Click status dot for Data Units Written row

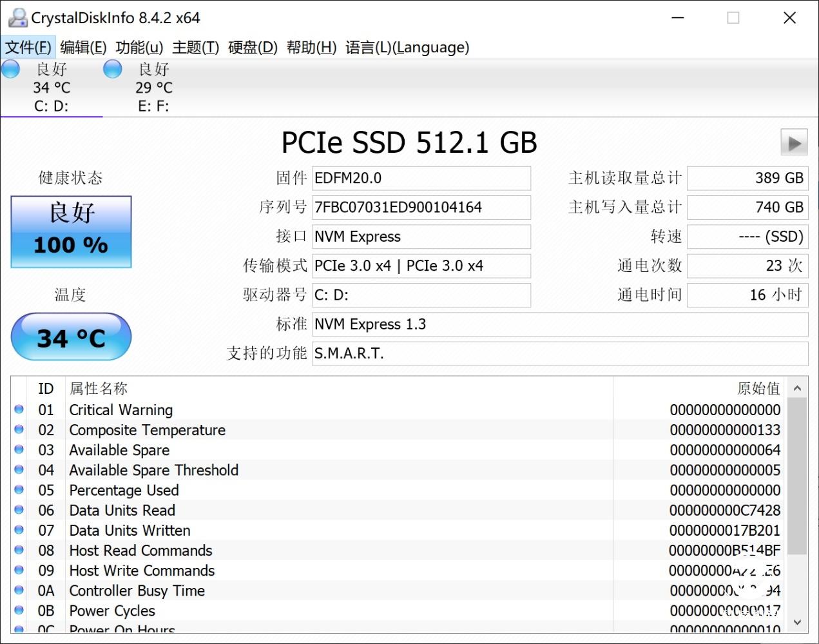(19, 530)
